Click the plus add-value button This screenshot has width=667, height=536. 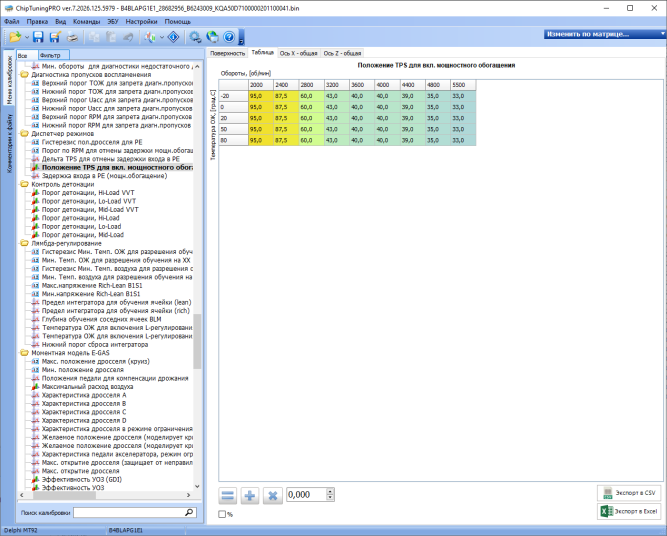tap(250, 496)
